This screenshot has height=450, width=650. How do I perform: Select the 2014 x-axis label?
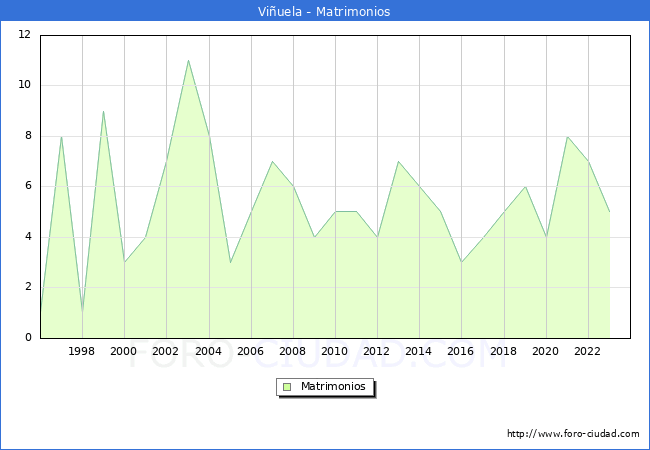click(x=419, y=351)
